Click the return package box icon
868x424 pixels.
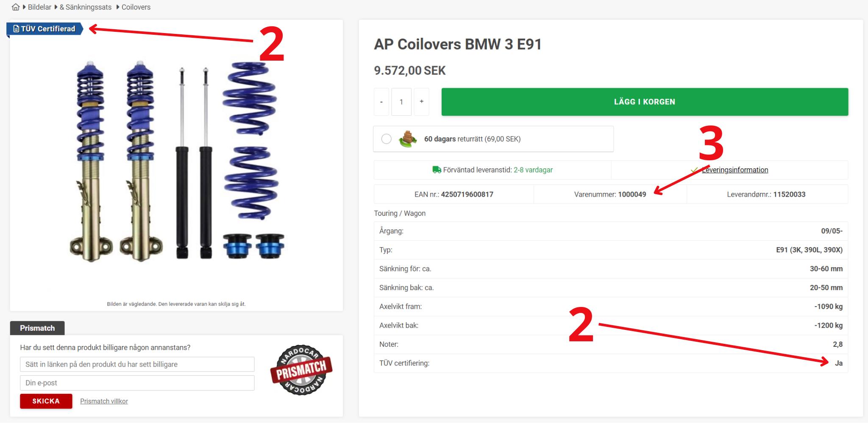(407, 139)
